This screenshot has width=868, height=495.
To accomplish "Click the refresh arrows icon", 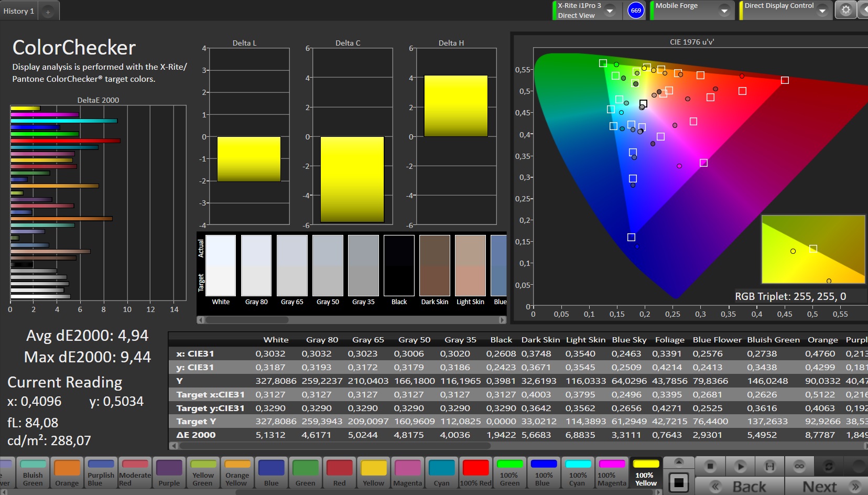I will 829,466.
